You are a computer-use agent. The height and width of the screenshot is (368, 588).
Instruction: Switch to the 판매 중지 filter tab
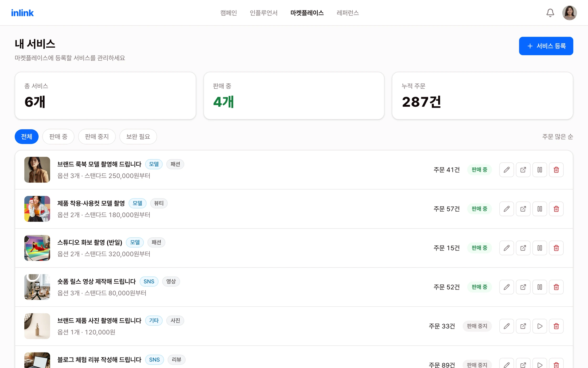[97, 137]
